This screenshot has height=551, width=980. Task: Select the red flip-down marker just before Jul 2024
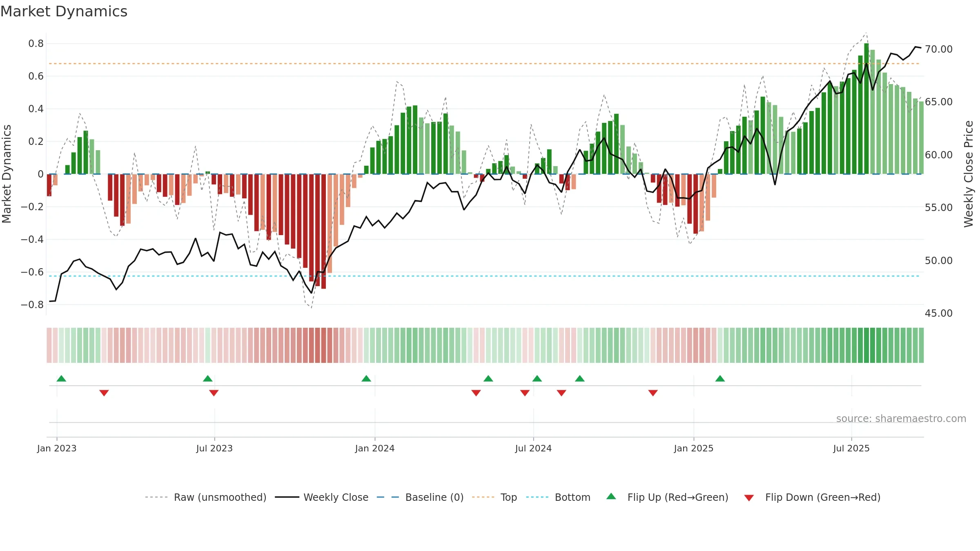[525, 393]
